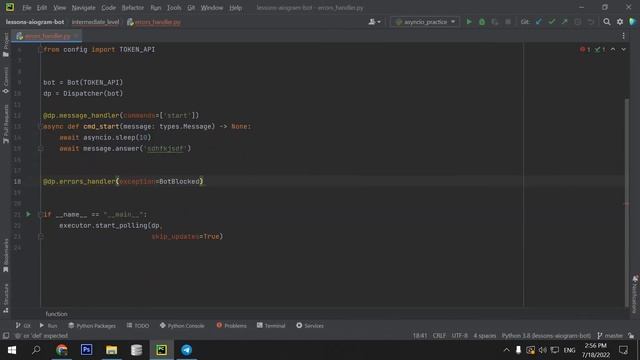
Task: Open Windows Start menu
Action: pyautogui.click(x=12, y=350)
